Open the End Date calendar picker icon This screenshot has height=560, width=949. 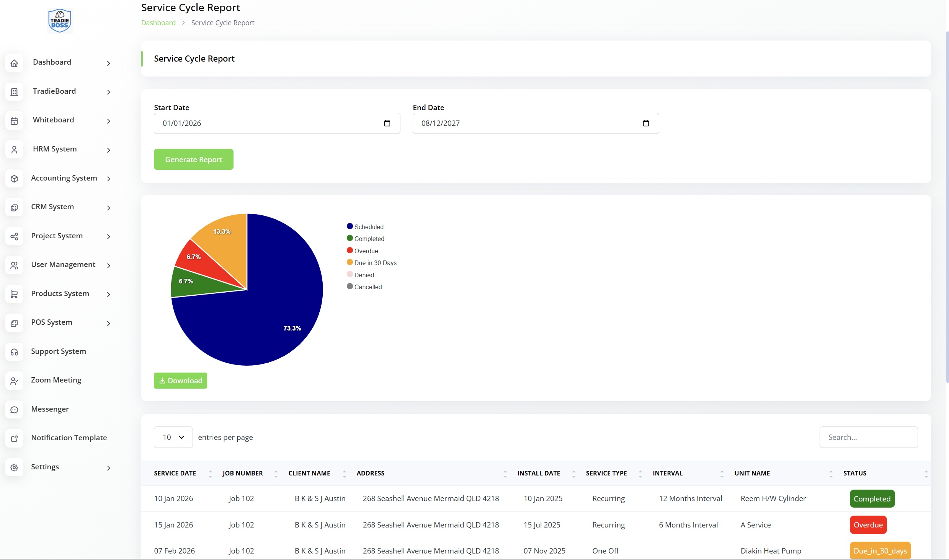645,123
